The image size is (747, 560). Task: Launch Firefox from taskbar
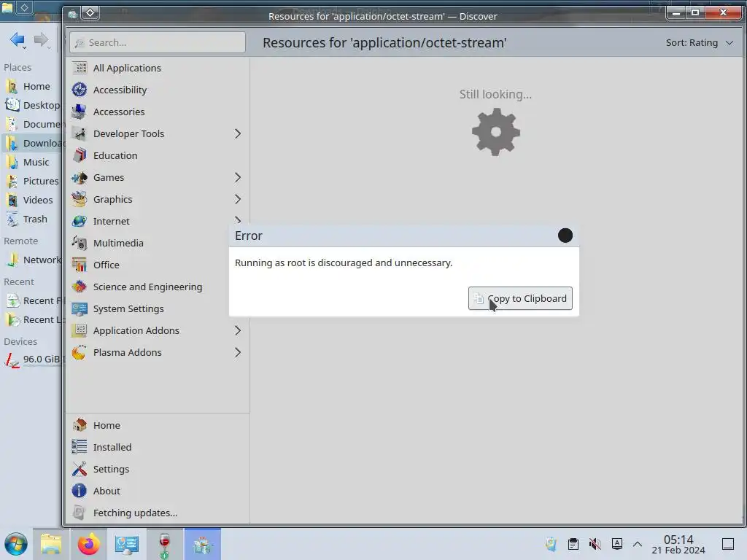pos(88,544)
